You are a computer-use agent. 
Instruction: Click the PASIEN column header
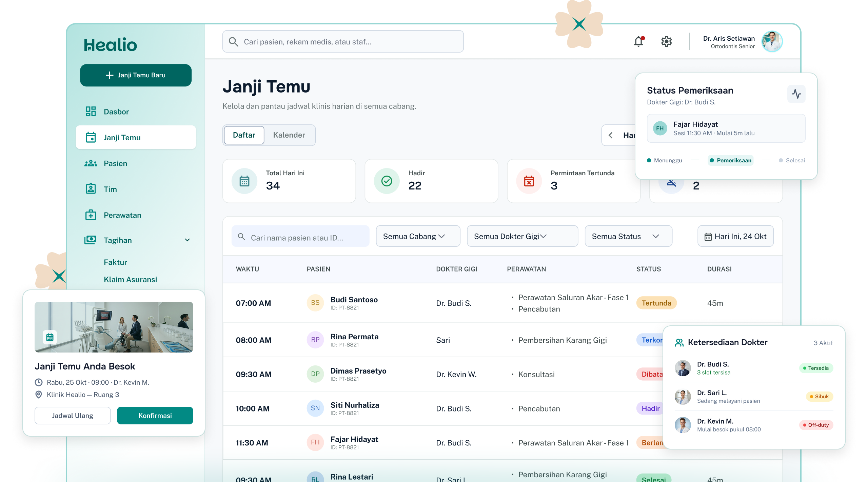(318, 269)
